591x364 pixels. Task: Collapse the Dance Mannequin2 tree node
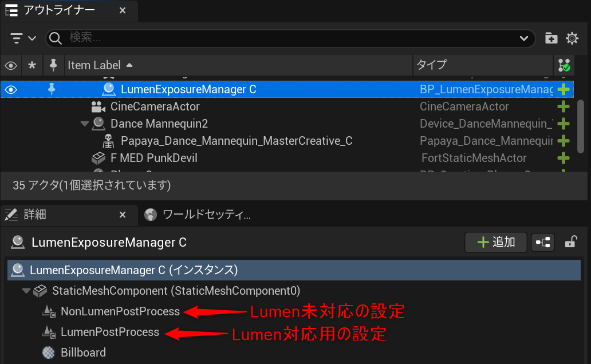[x=84, y=124]
